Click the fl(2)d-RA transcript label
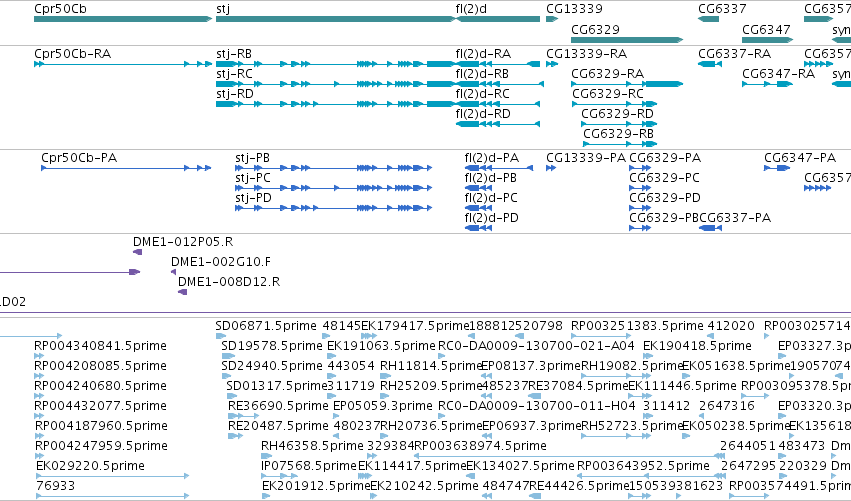The height and width of the screenshot is (501, 851). [x=483, y=54]
